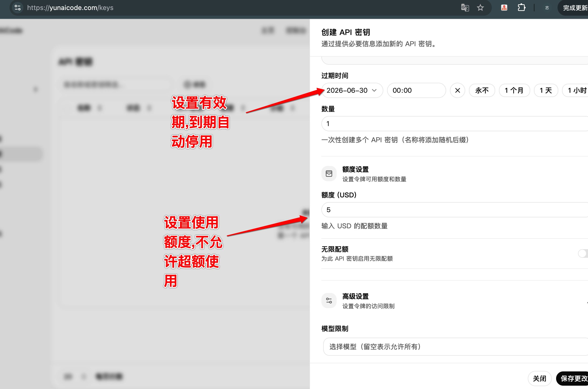This screenshot has width=588, height=389.
Task: Set expiration to 1 个月
Action: (514, 90)
